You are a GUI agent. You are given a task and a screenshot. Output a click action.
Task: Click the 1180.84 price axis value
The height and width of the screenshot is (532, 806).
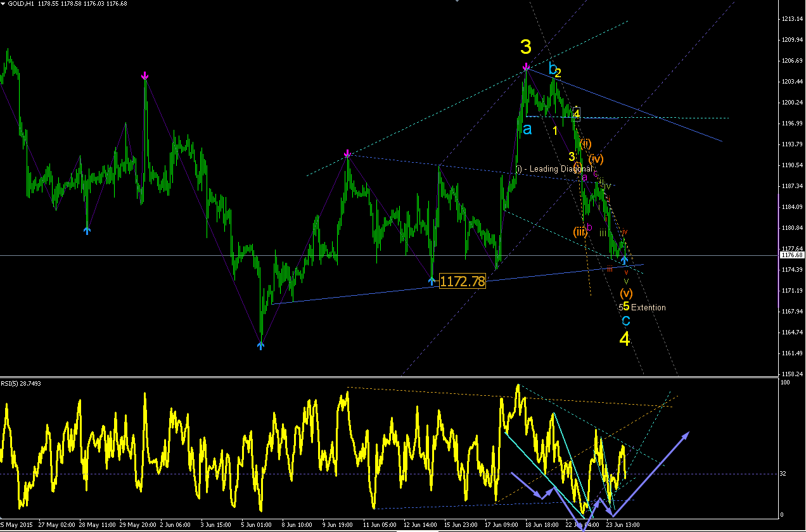click(792, 228)
